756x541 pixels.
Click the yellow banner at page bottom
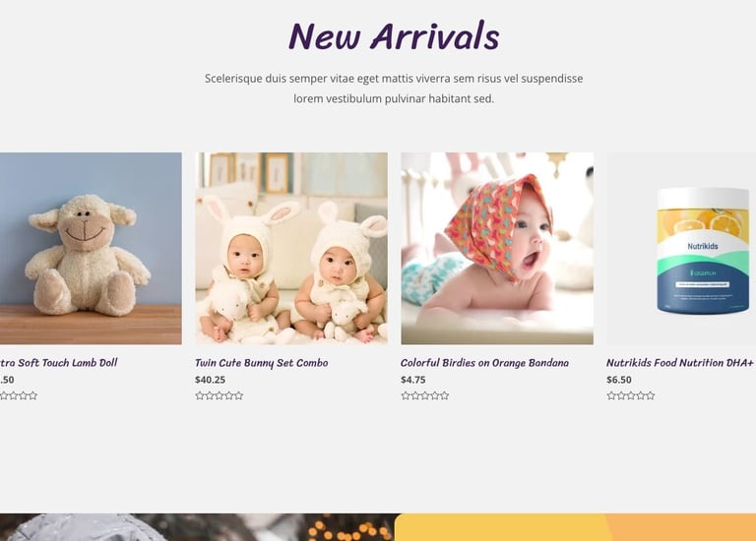(x=575, y=527)
